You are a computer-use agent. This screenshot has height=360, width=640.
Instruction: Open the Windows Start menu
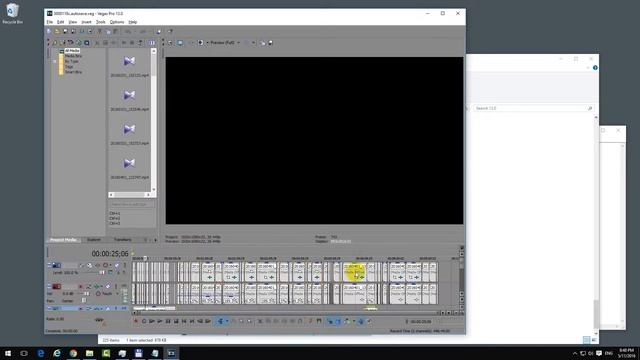8,353
